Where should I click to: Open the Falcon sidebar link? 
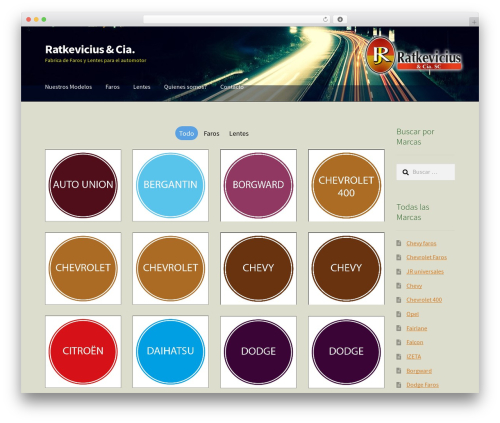(415, 342)
